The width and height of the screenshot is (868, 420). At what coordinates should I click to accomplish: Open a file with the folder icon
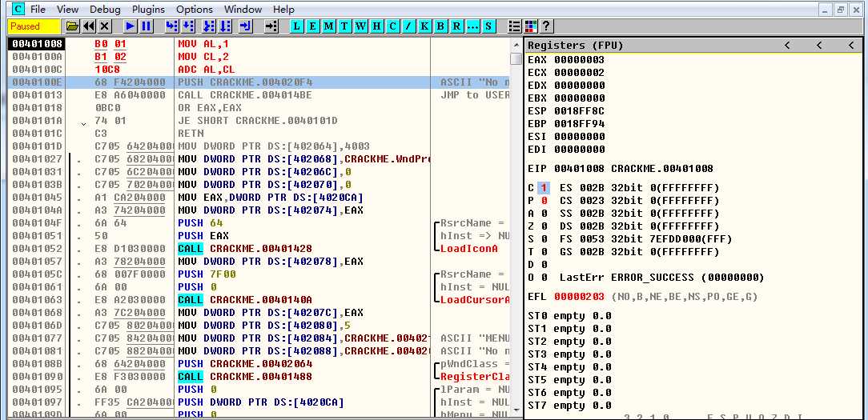[x=72, y=26]
